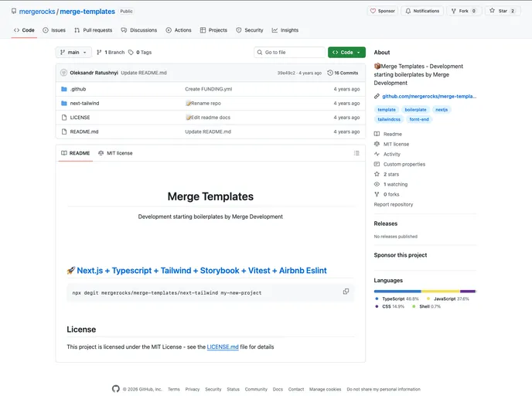Click the TypeScript segment in languages bar
This screenshot has width=532, height=396.
397,291
